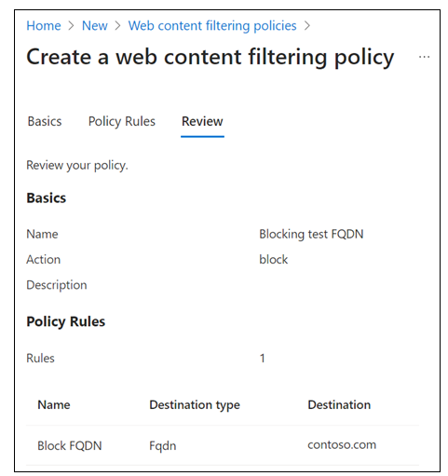
Task: Click the Destination type column header
Action: pos(195,405)
